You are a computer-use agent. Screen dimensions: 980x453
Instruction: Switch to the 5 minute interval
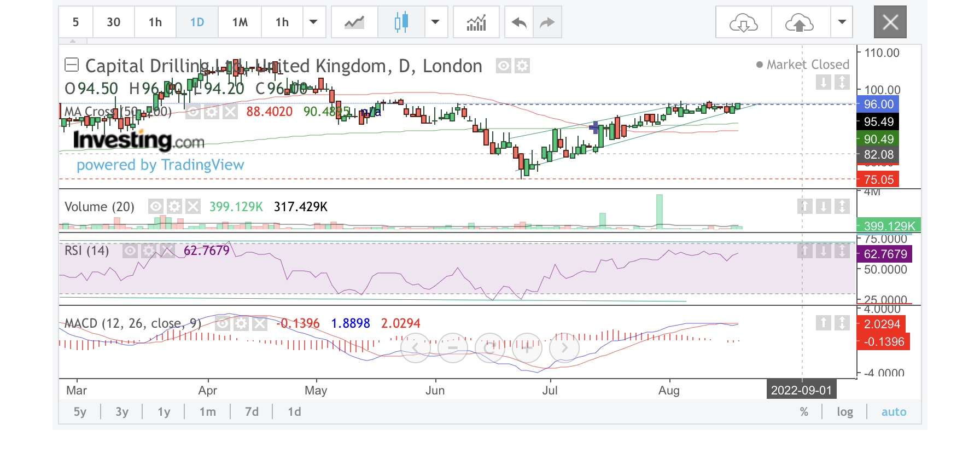tap(75, 22)
